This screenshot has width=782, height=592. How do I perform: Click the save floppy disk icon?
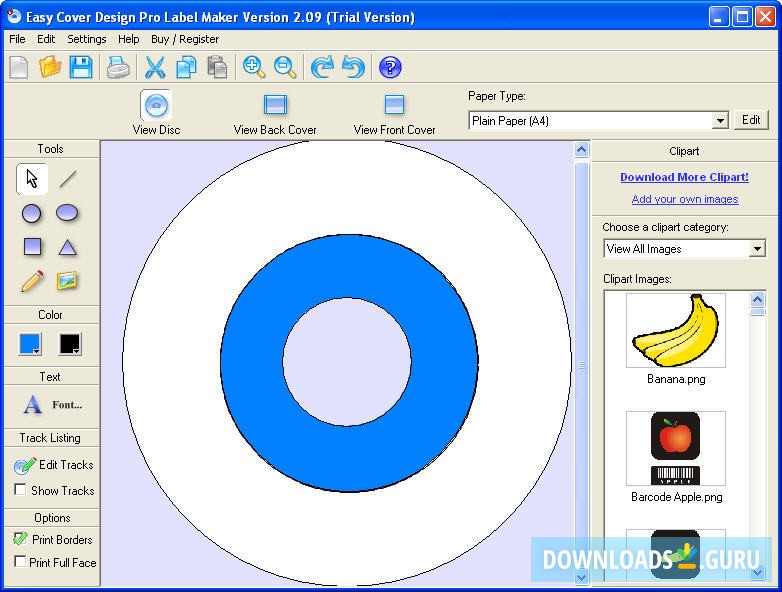(81, 67)
